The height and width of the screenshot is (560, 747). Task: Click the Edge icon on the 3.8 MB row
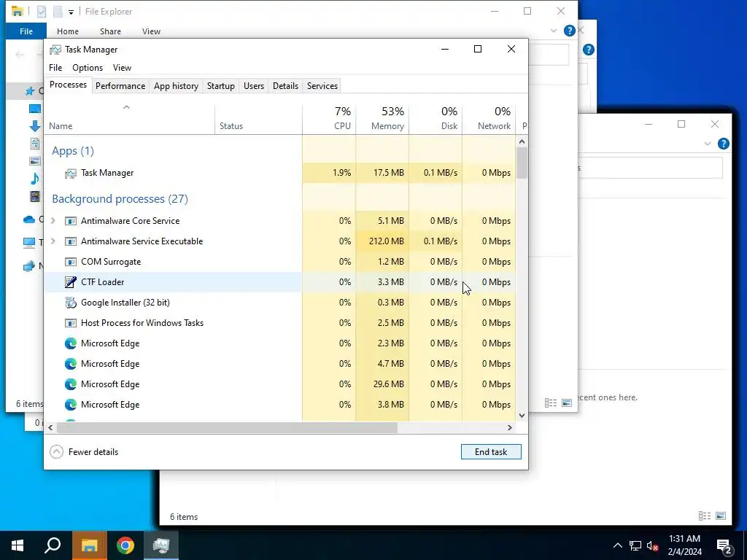coord(71,405)
